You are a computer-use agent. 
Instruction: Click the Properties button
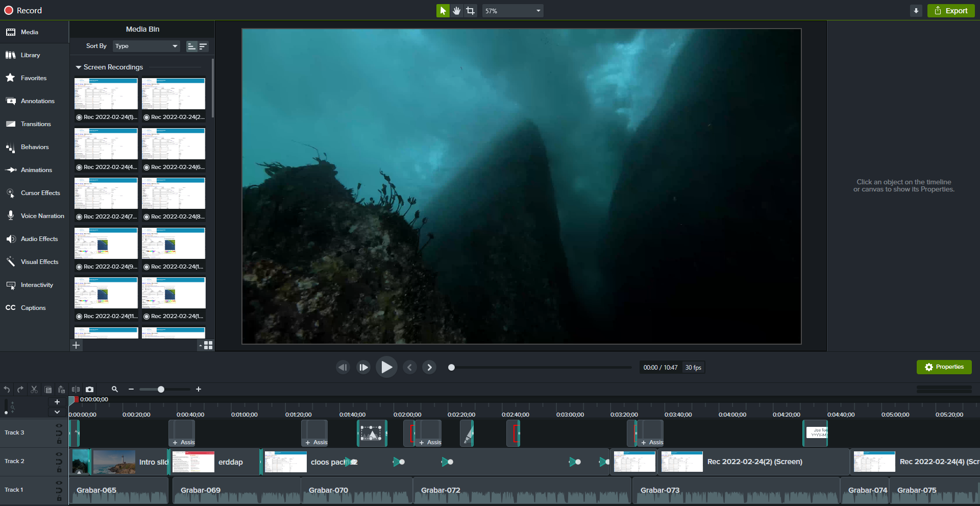[x=944, y=367]
